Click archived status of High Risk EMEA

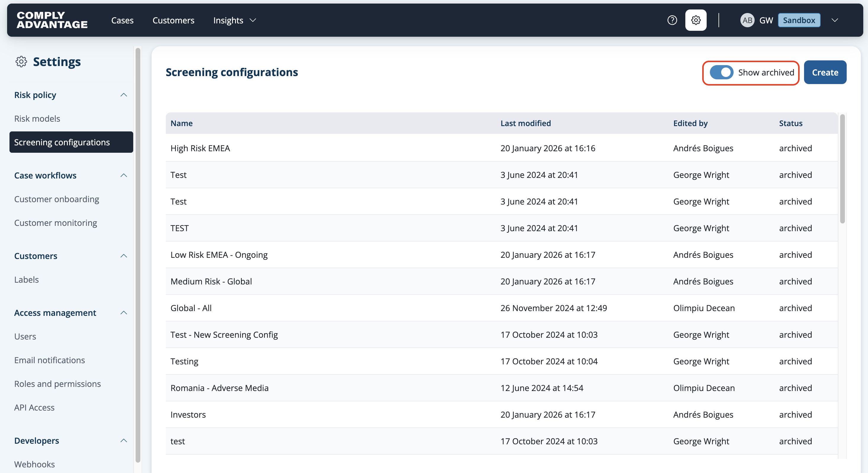[795, 148]
